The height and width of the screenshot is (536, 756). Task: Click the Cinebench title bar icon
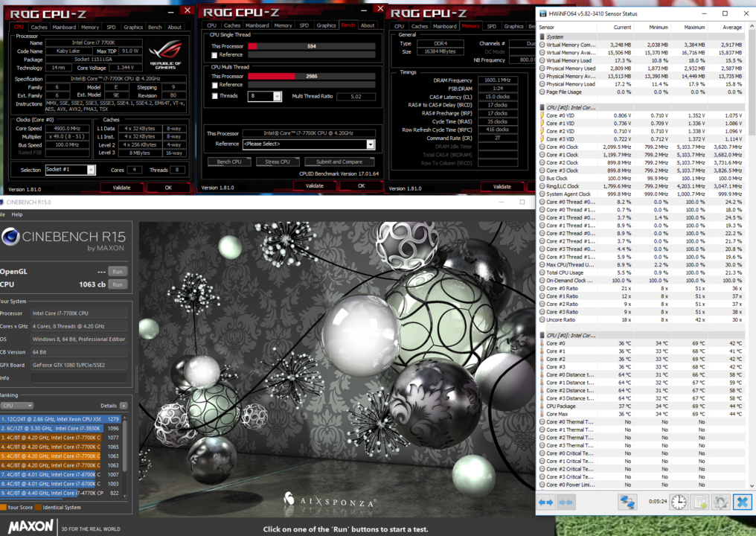[x=1, y=202]
